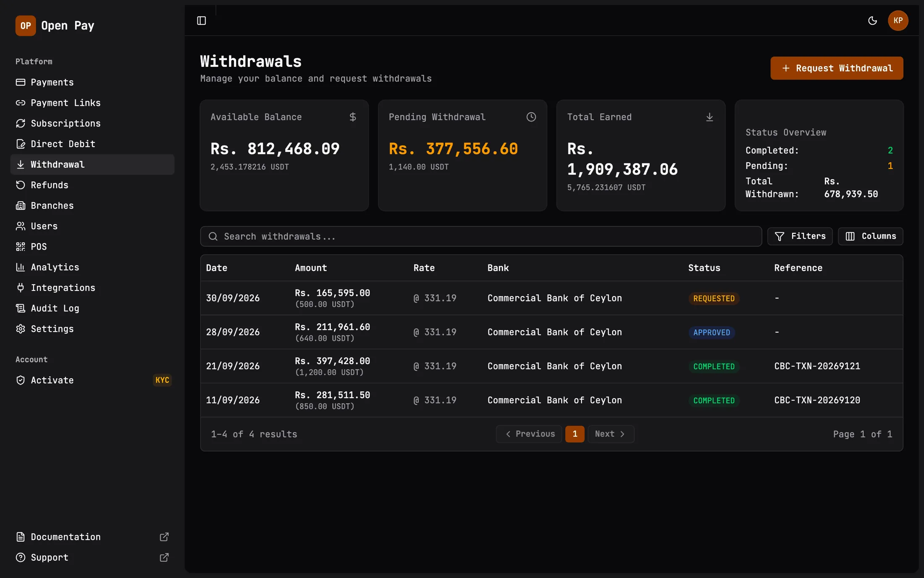Click the Request Withdrawal button

point(837,68)
